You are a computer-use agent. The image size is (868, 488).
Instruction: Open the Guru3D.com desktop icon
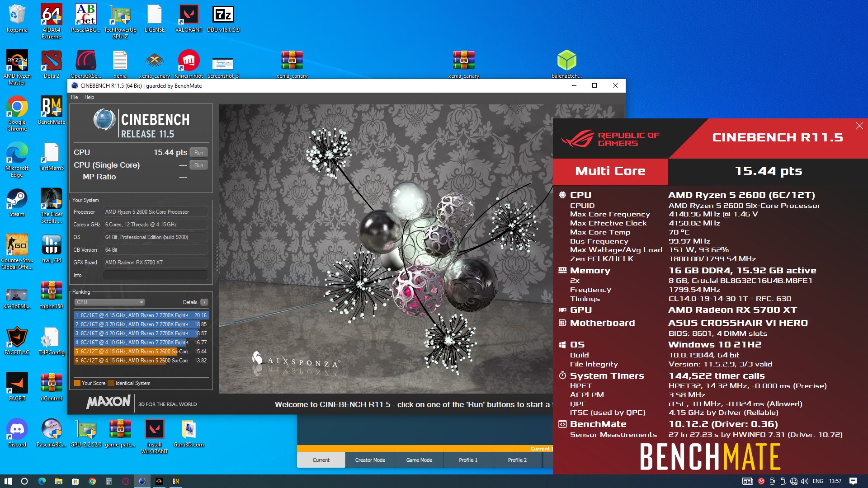(189, 433)
